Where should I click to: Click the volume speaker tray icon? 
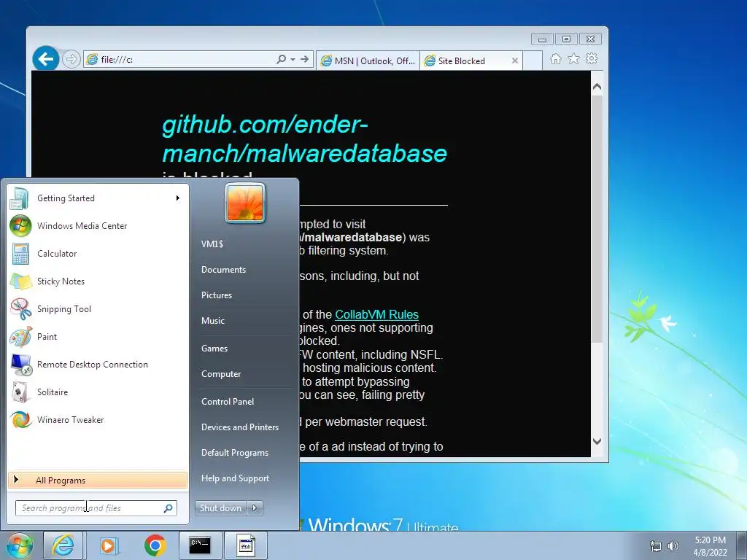click(673, 546)
